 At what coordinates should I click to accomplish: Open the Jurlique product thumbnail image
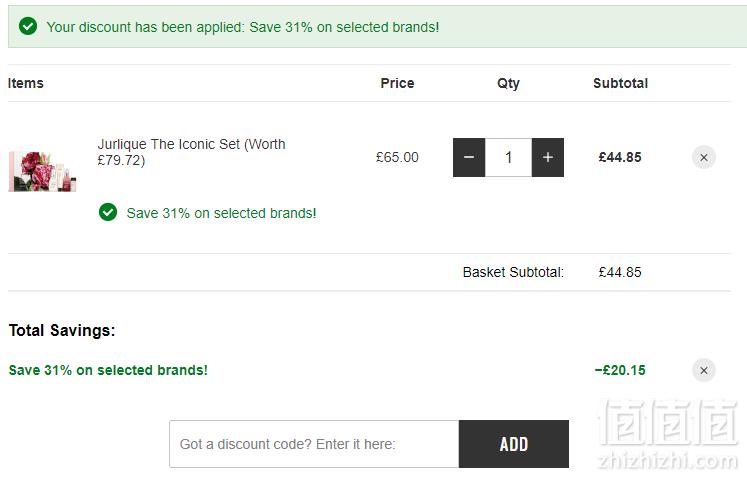[x=42, y=171]
